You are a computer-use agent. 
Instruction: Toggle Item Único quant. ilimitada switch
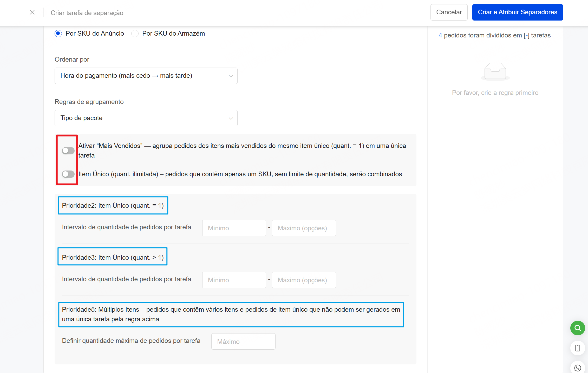[x=68, y=174]
